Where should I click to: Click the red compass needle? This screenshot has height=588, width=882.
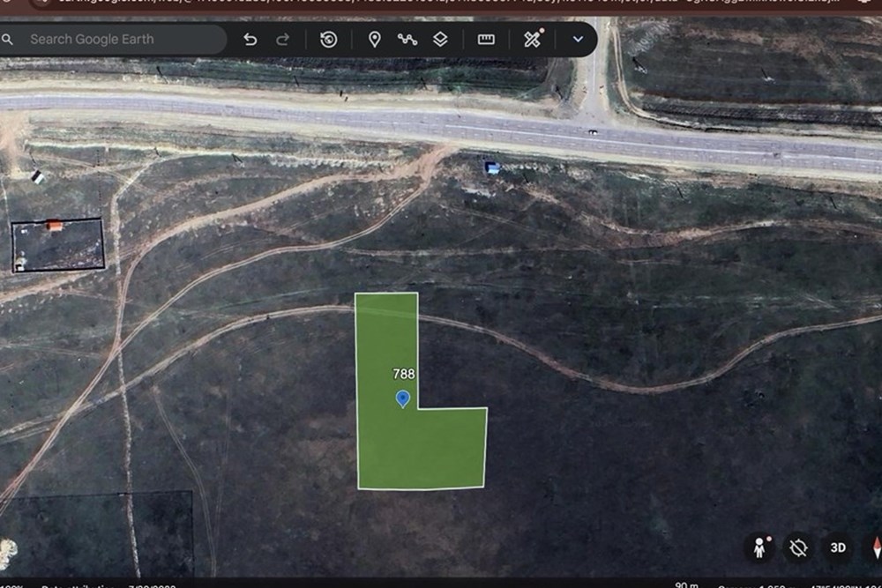pyautogui.click(x=877, y=547)
